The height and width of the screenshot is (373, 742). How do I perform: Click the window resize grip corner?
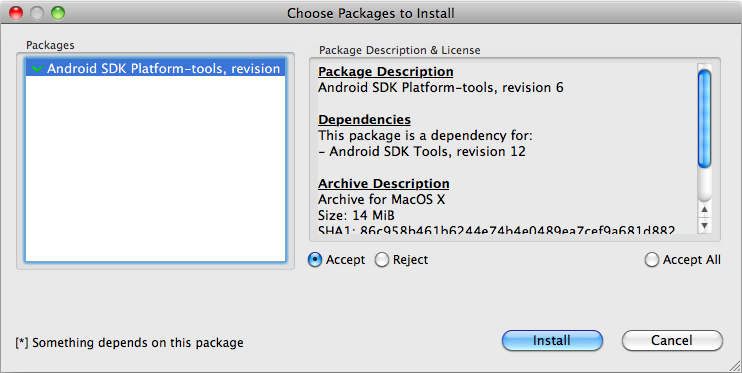pyautogui.click(x=734, y=365)
